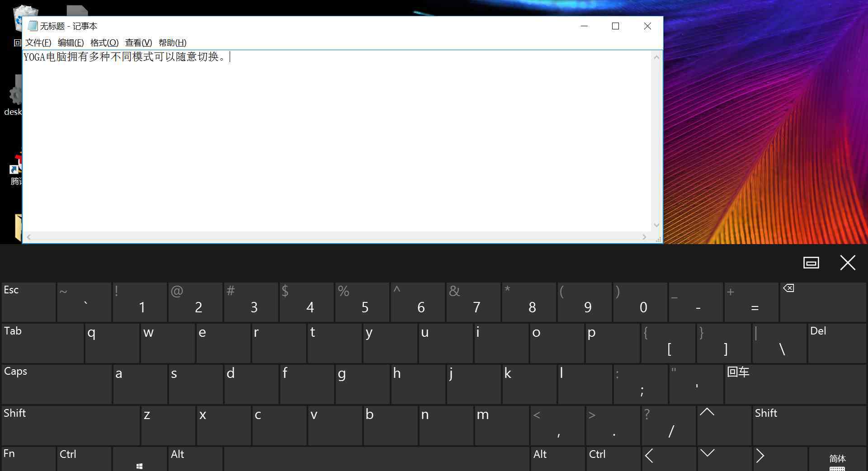The image size is (868, 471).
Task: Open the 文件(F) menu in Notepad
Action: 38,42
